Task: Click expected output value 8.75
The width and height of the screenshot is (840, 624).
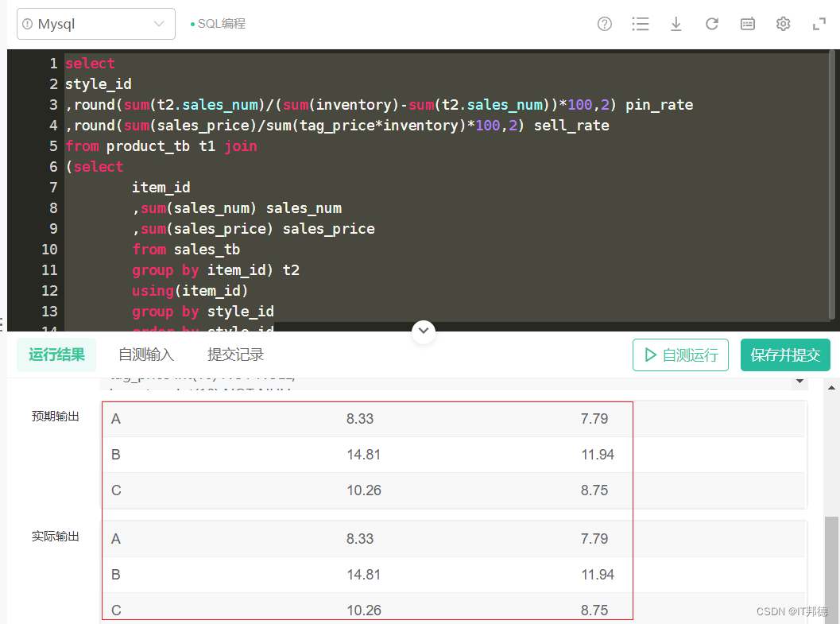Action: (594, 490)
